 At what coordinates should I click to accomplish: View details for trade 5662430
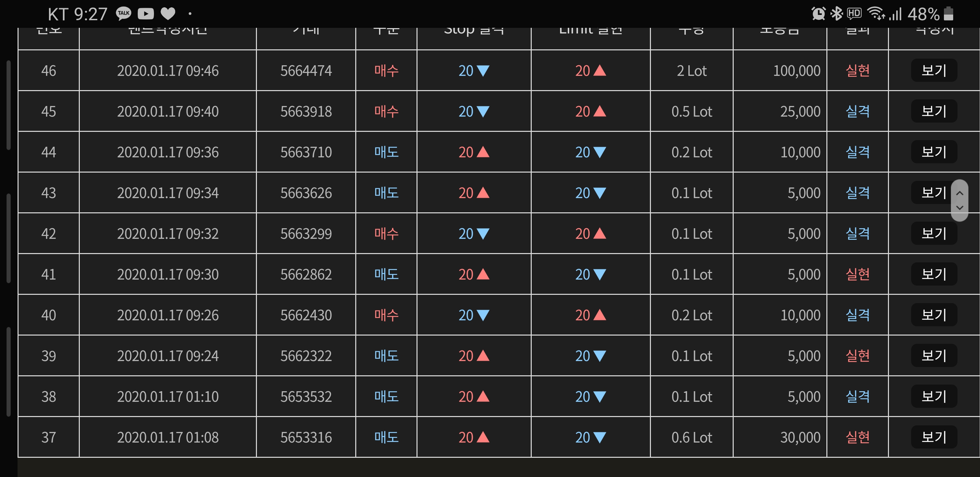click(x=934, y=315)
